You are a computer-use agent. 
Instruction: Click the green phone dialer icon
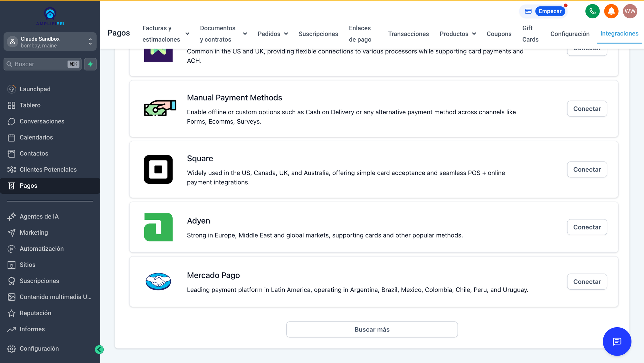tap(592, 11)
